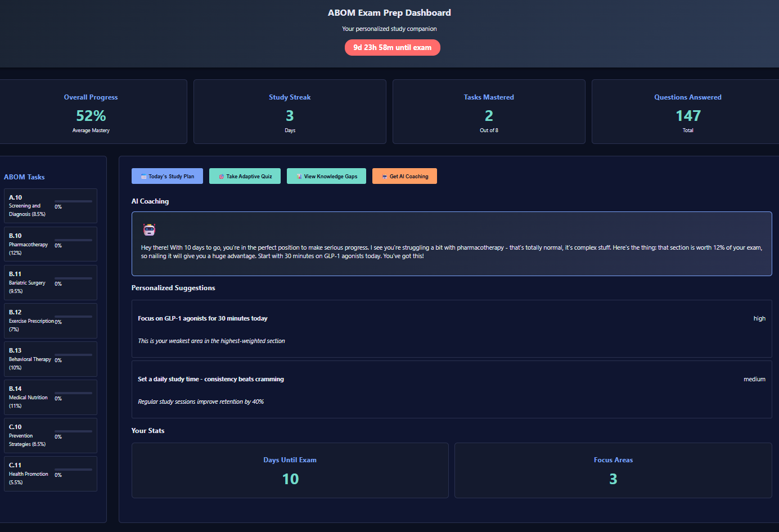Click the Days Until Exam stat
This screenshot has width=779, height=532.
click(290, 471)
